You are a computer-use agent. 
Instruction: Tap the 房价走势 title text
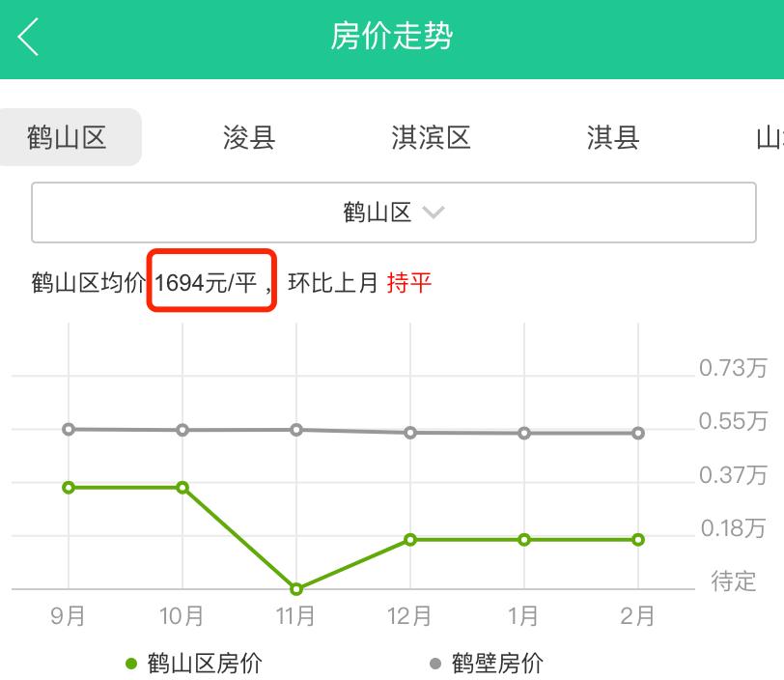(392, 37)
